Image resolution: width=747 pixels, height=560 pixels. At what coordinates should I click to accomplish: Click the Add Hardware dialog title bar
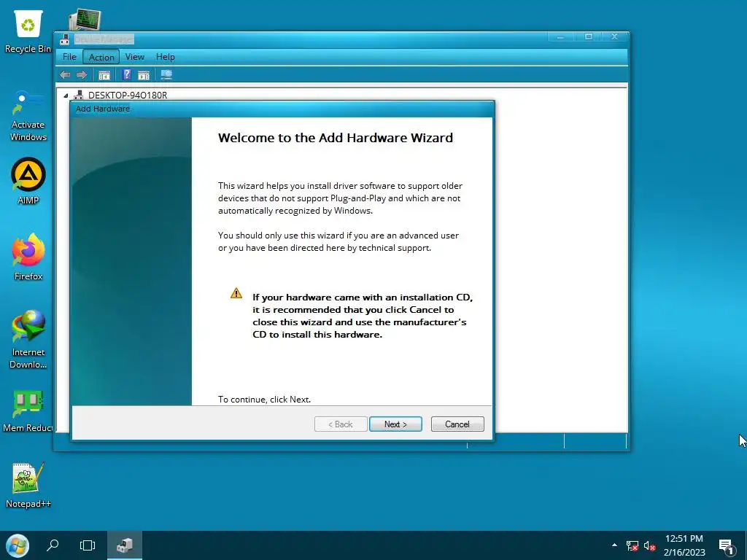click(x=282, y=109)
